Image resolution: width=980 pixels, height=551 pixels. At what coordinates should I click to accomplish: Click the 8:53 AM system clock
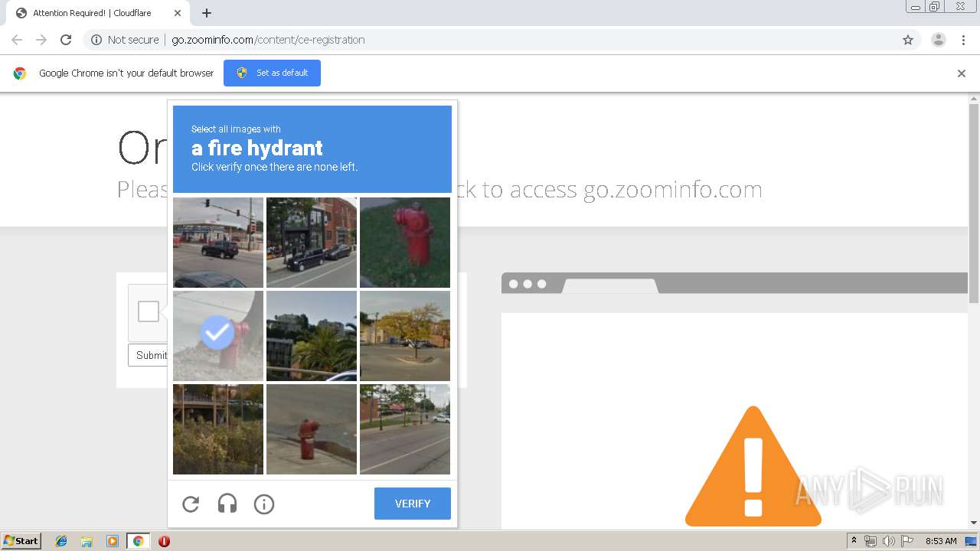point(941,541)
